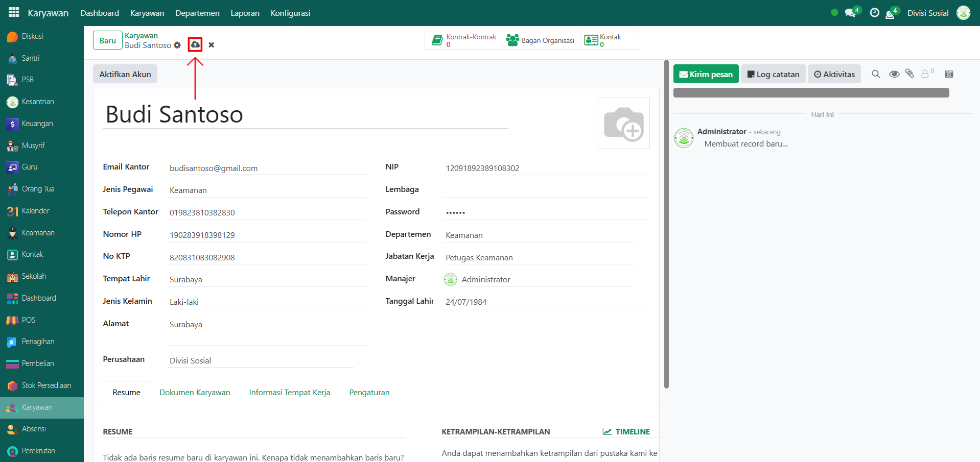
Task: Open the gear actions menu beside Budi Santoso
Action: tap(177, 45)
